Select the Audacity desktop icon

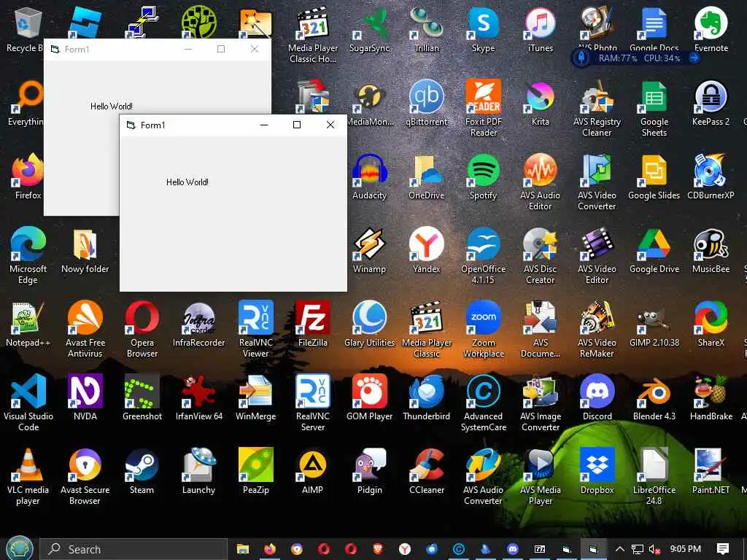point(369,176)
